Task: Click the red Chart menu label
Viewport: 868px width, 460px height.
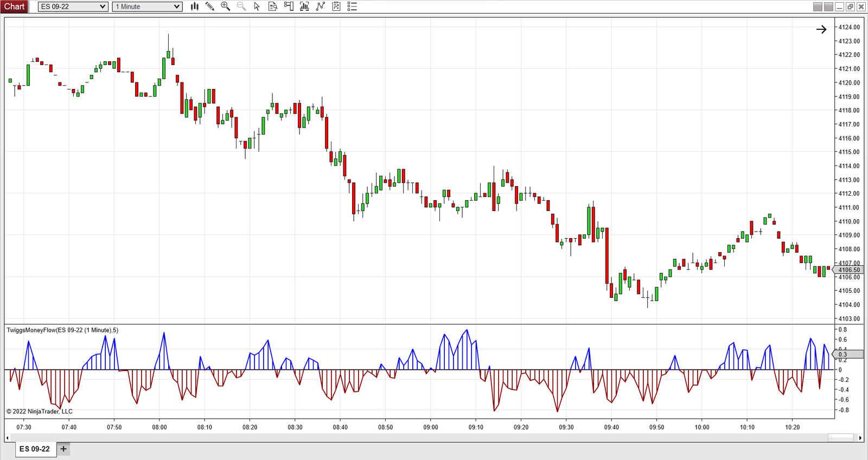Action: (x=15, y=7)
